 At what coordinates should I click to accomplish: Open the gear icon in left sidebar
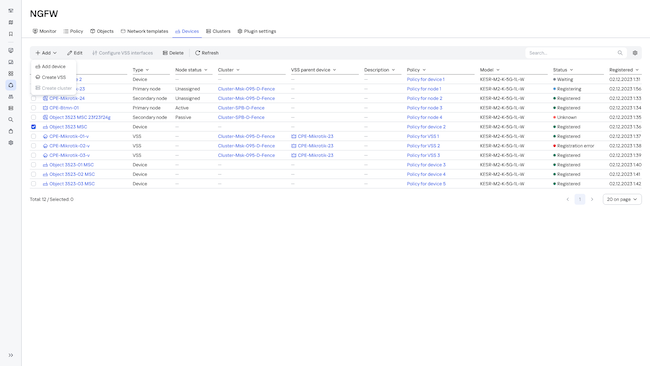(x=11, y=143)
